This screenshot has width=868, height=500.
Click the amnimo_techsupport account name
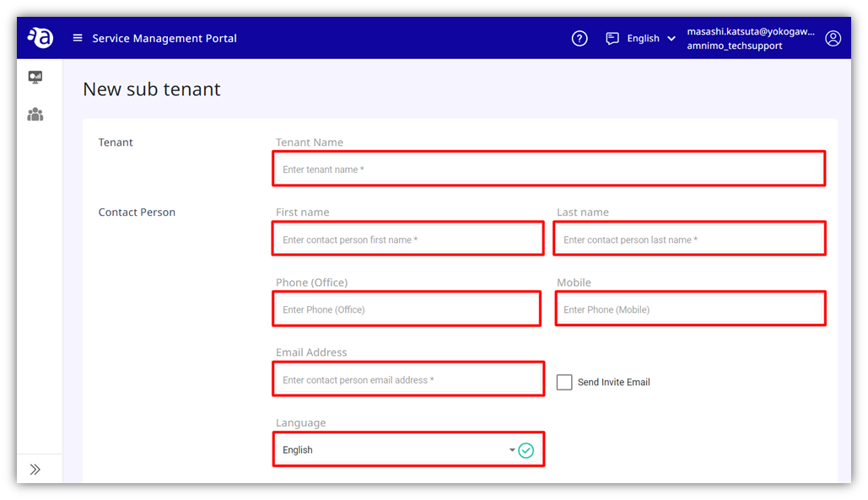point(735,46)
